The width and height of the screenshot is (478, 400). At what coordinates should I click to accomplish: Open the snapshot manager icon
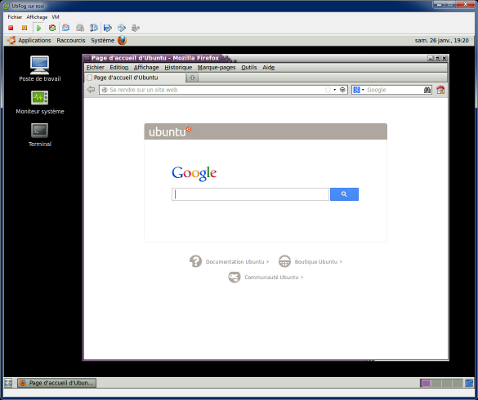tap(94, 28)
